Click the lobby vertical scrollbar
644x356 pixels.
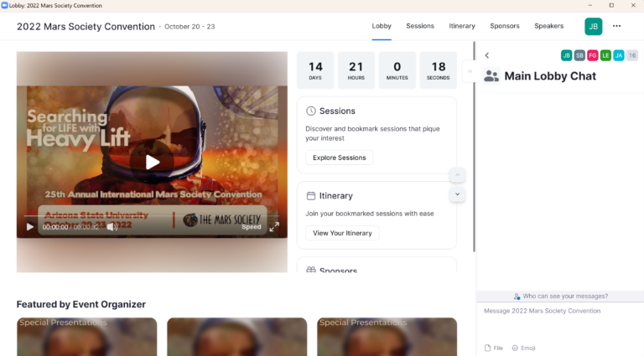coord(474,147)
